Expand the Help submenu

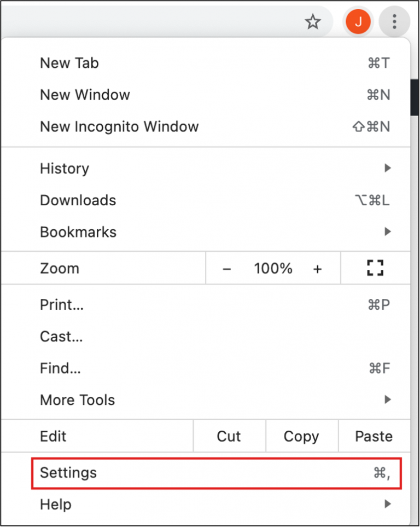click(55, 504)
